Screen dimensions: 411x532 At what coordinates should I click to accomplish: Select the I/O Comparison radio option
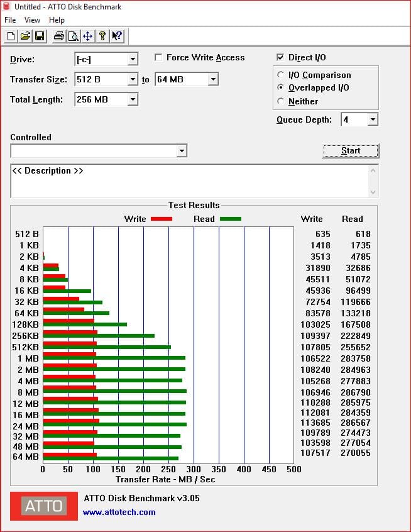pos(280,74)
